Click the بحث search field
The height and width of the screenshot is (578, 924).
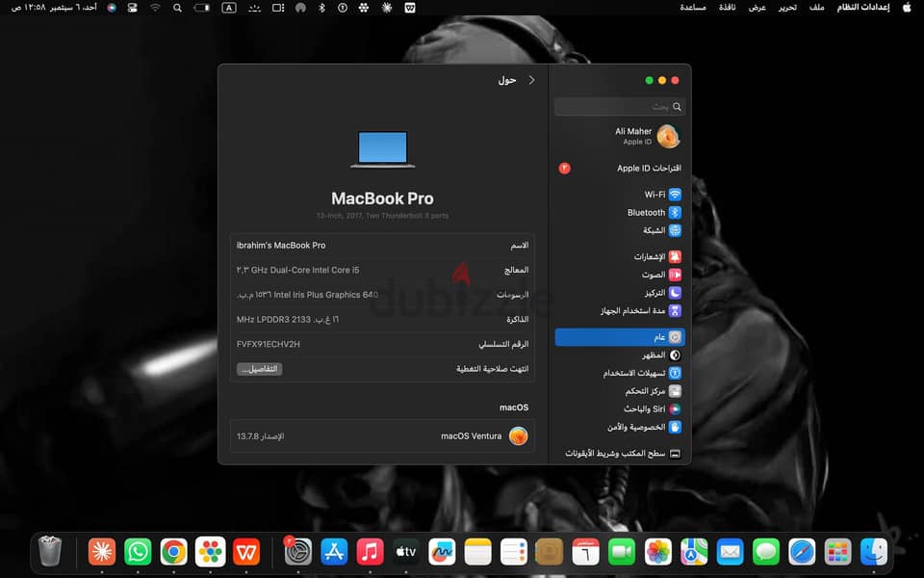click(620, 107)
